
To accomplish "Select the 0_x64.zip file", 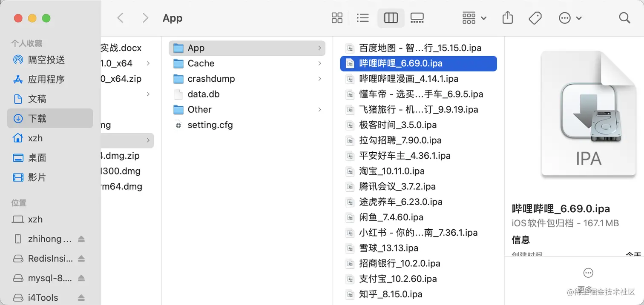I will (121, 79).
